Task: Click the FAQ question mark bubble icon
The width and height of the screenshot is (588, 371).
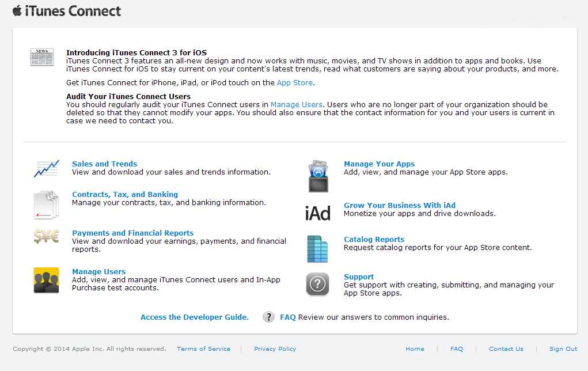Action: tap(268, 317)
